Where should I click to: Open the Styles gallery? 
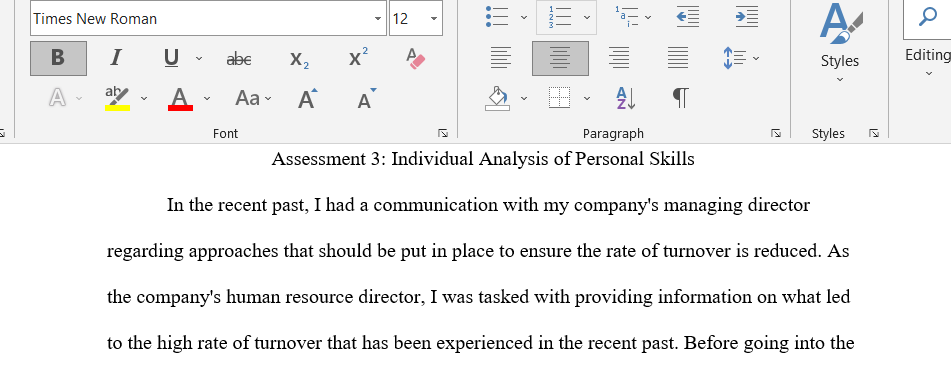point(840,42)
